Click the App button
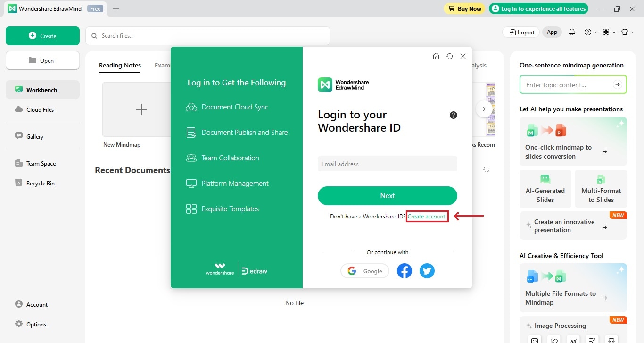The height and width of the screenshot is (343, 644). point(552,32)
